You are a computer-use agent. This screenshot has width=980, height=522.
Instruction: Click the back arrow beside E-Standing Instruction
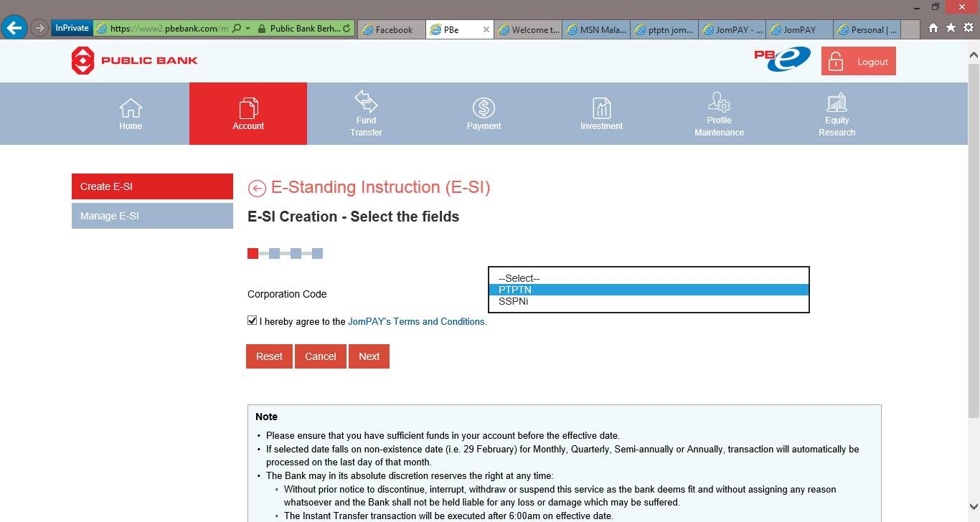(256, 188)
